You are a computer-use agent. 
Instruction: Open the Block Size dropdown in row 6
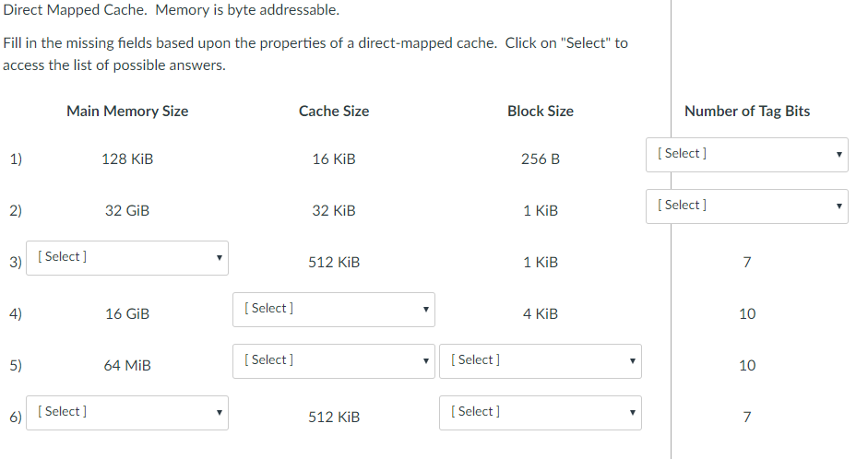pyautogui.click(x=541, y=413)
